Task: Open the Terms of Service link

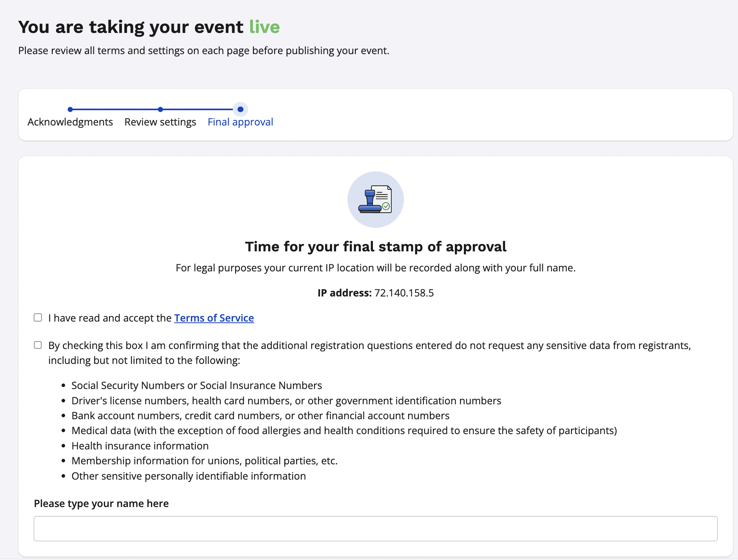Action: [214, 318]
